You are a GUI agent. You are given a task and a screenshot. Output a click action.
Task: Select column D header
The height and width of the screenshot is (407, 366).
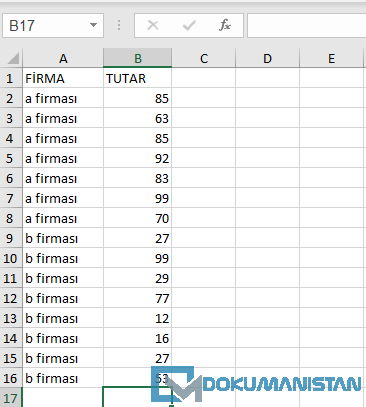coord(267,58)
